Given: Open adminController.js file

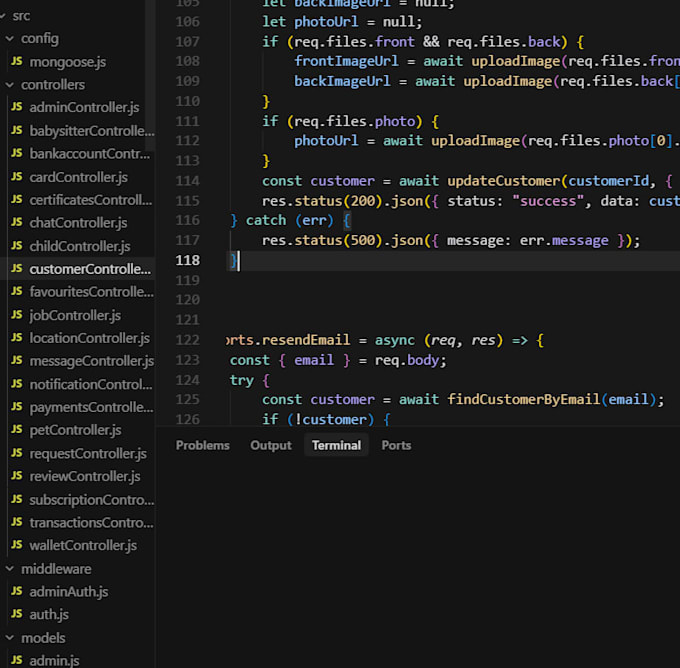Looking at the screenshot, I should click(x=84, y=108).
